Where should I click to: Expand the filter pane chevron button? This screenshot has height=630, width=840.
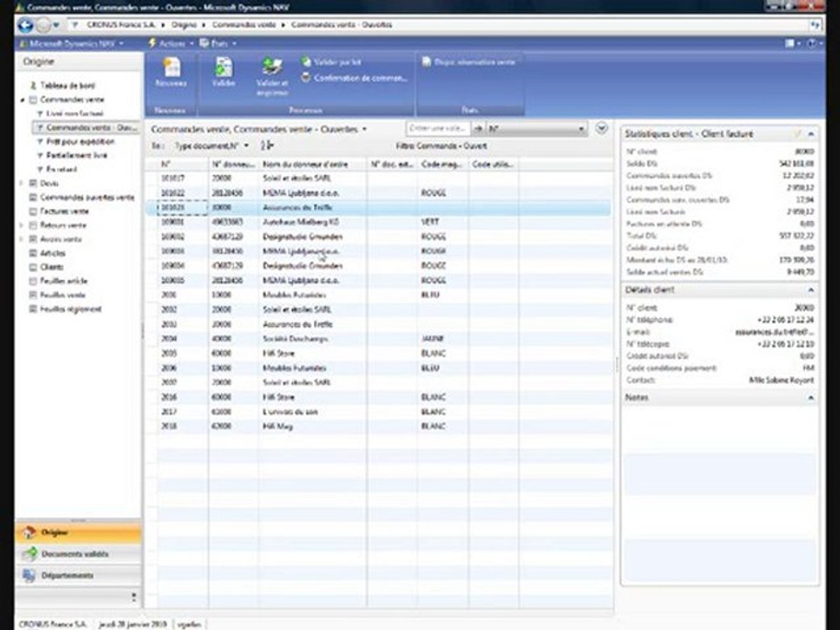pyautogui.click(x=602, y=129)
